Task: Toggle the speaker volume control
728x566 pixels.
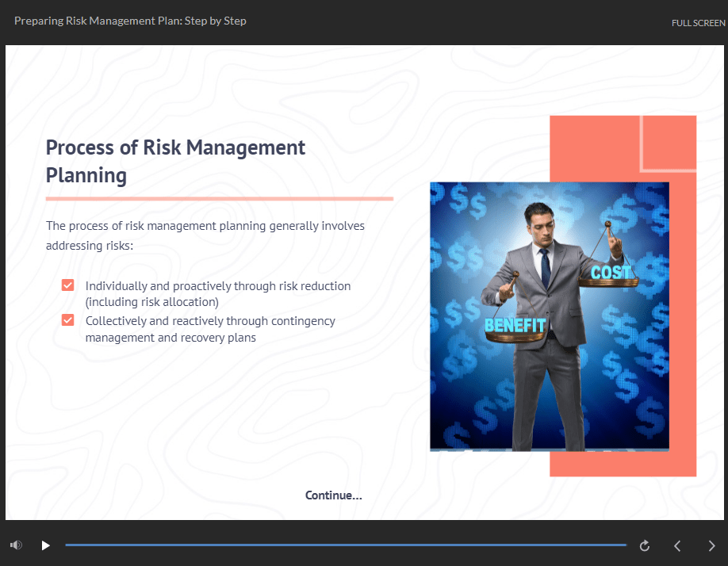Action: 14,545
